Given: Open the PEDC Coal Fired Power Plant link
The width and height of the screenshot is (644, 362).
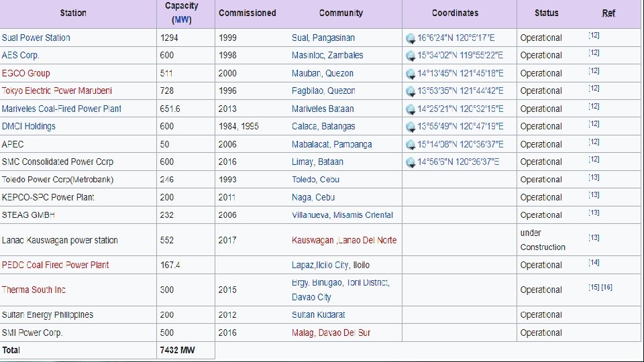Looking at the screenshot, I should tap(55, 265).
